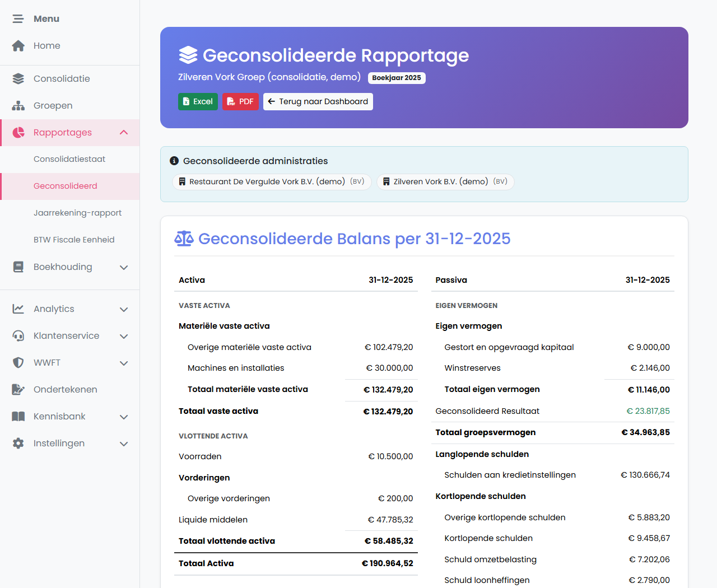Click the building icon for Restaurant De Vergulde Vork
Viewport: 717px width, 588px height.
coord(182,181)
